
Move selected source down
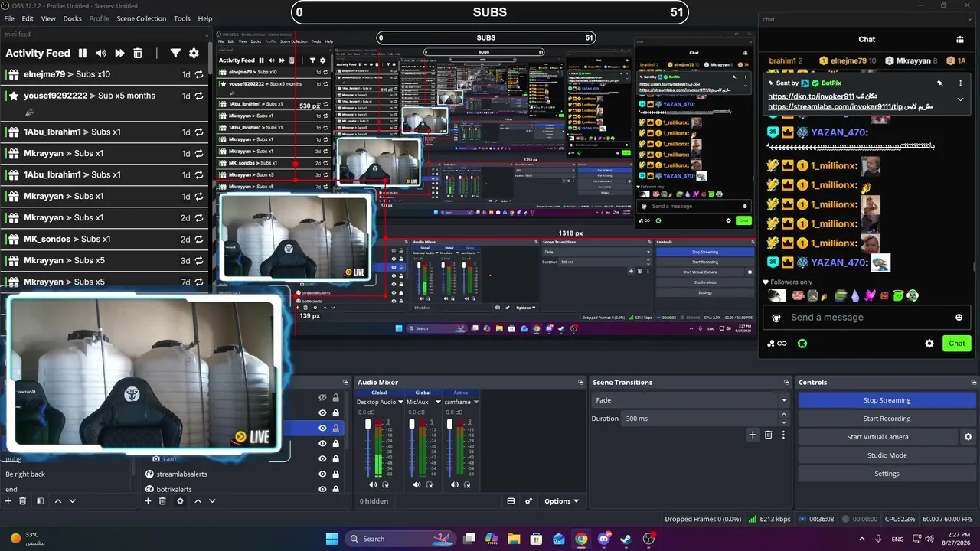212,501
